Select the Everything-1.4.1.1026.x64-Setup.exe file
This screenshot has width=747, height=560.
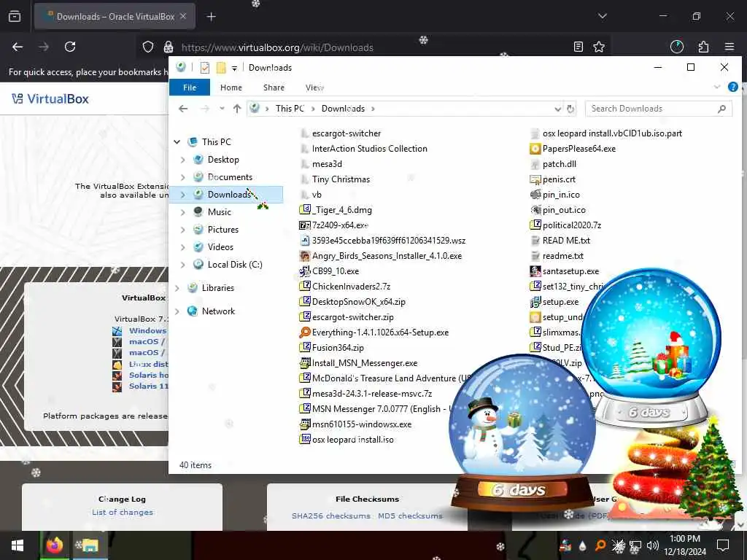[374, 332]
